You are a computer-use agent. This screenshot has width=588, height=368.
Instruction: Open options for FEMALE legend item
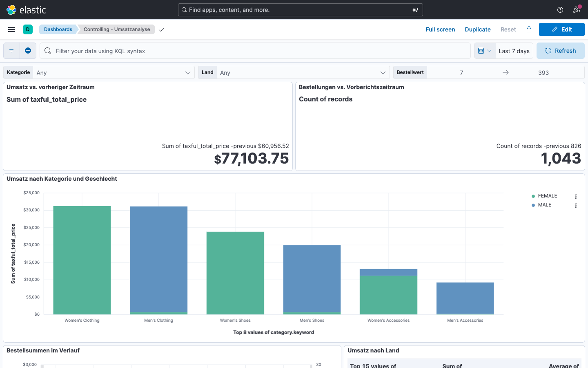click(x=576, y=196)
